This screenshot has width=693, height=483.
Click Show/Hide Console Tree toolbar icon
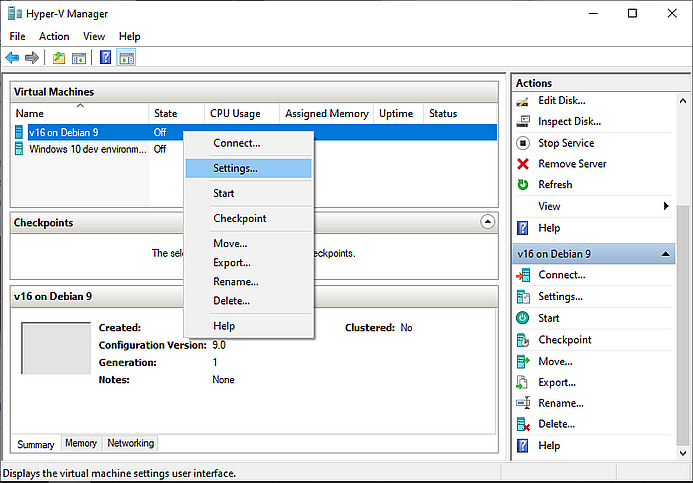pyautogui.click(x=79, y=58)
